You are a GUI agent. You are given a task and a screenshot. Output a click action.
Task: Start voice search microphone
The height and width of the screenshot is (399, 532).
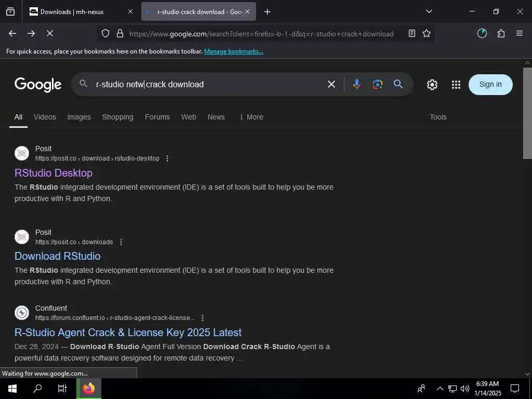[x=356, y=84]
